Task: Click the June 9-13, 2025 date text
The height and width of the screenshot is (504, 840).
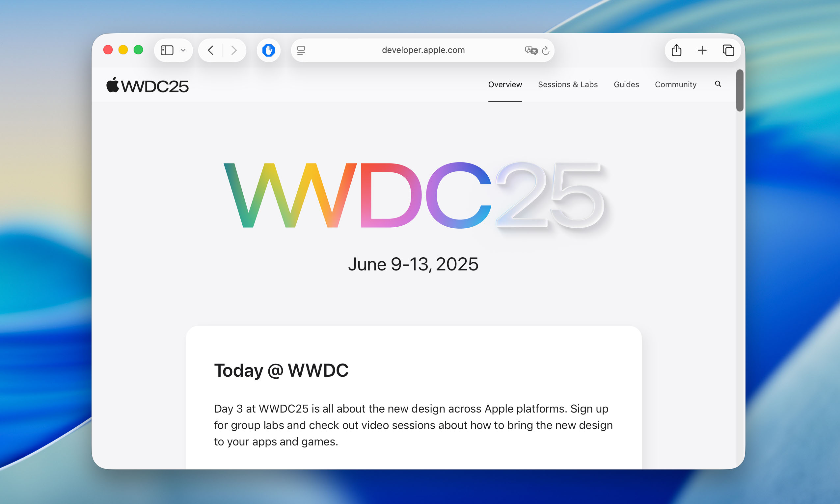Action: [413, 264]
